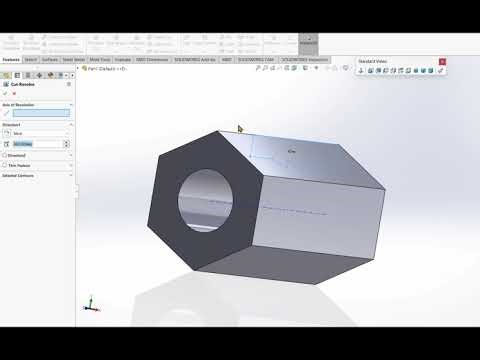480x360 pixels.
Task: Switch to Bottom view in Standard Views
Action: point(408,70)
